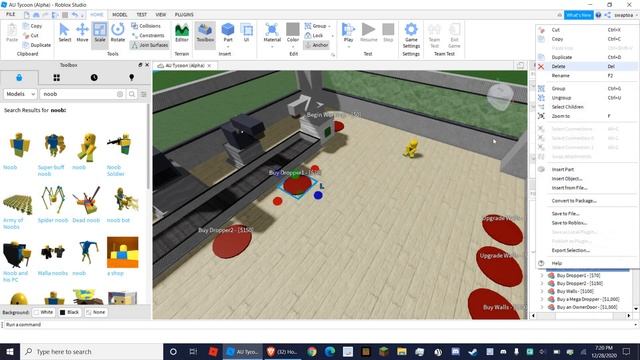The width and height of the screenshot is (640, 360).
Task: Click the Play test button
Action: click(348, 34)
